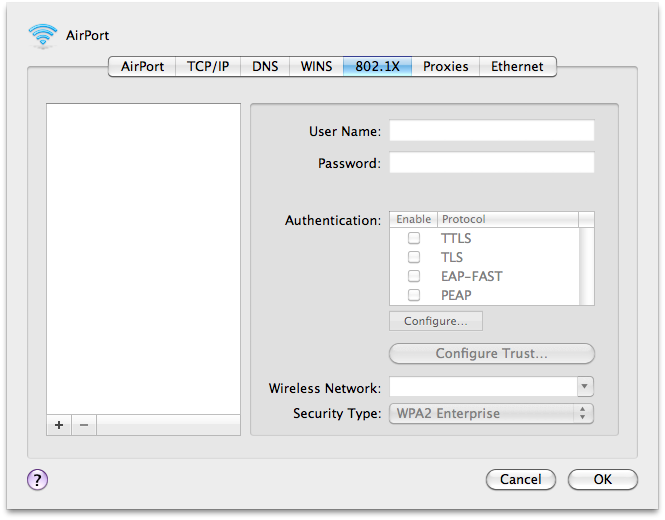Click the AirPort Wi-Fi icon
This screenshot has width=665, height=520.
(x=42, y=36)
